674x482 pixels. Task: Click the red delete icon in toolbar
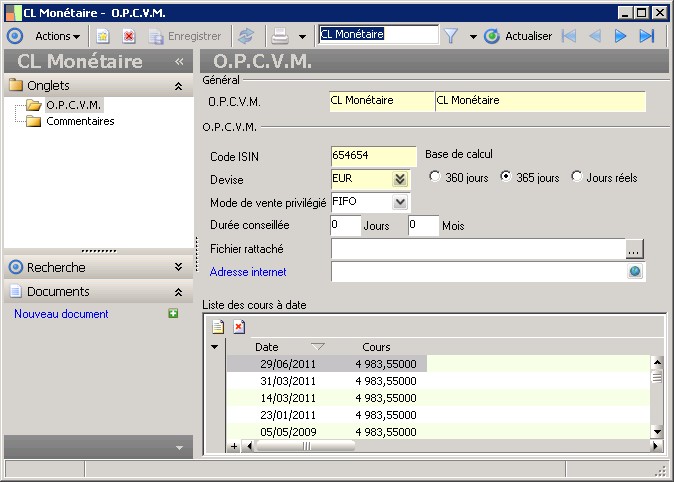coord(129,36)
